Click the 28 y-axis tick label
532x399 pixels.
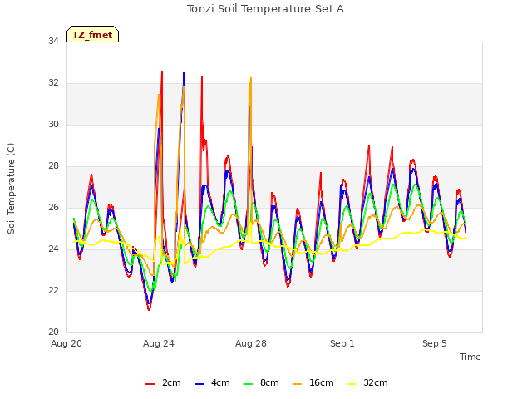[53, 166]
